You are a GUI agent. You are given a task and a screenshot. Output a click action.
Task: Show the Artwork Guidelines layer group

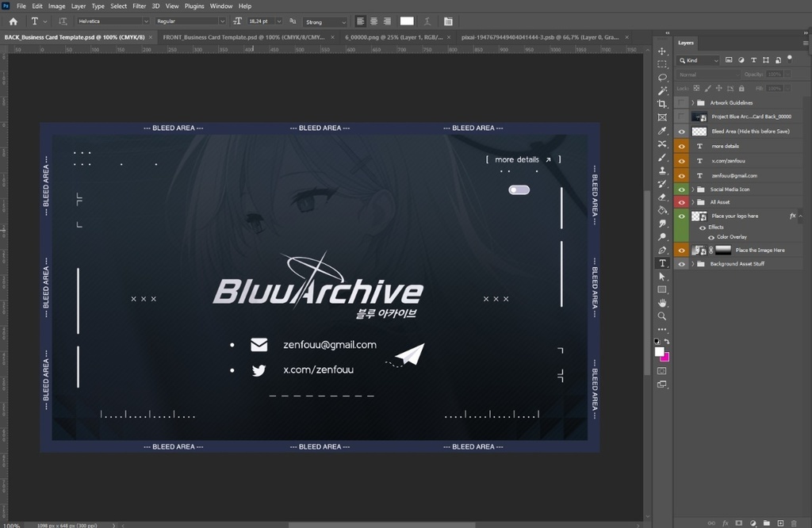[682, 103]
